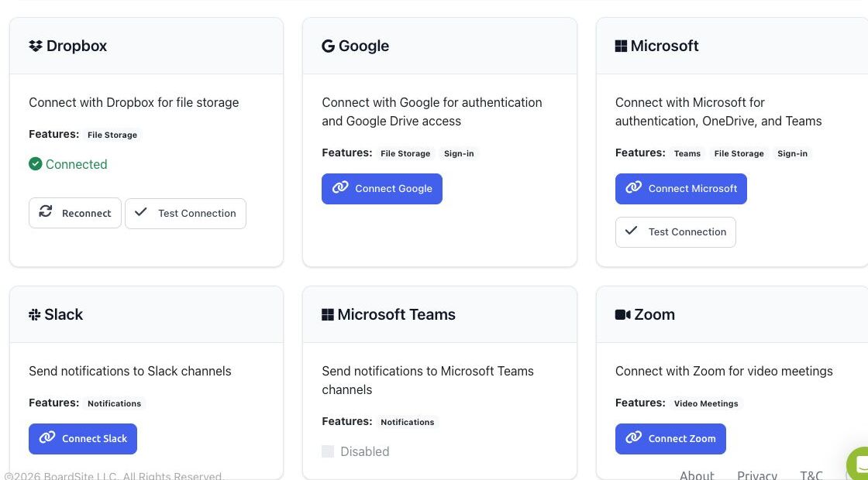Test the Microsoft connection

[x=675, y=232]
